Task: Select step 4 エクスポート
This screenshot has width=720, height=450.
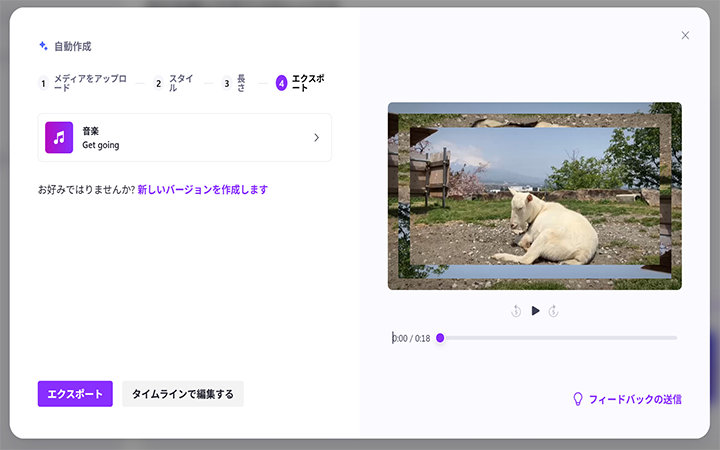Action: coord(300,83)
